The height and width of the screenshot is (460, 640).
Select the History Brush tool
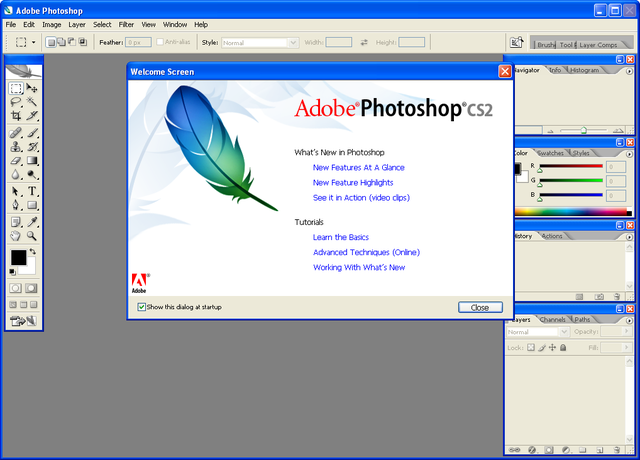coord(32,147)
